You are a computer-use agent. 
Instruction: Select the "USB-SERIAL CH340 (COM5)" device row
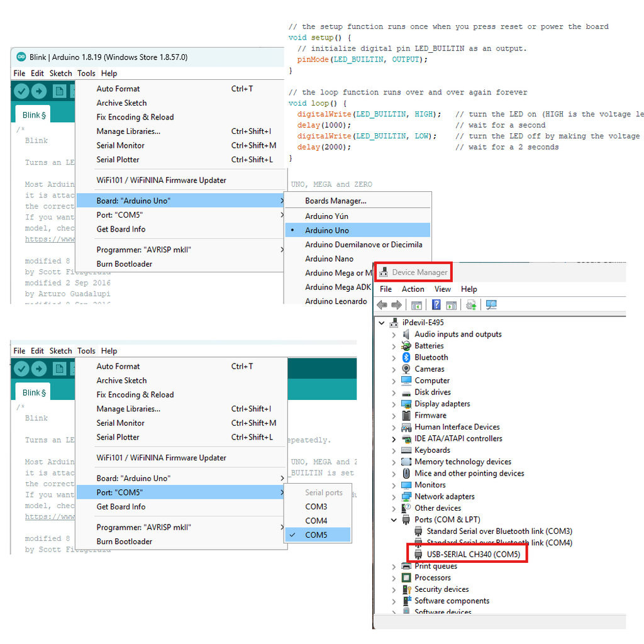click(x=473, y=555)
